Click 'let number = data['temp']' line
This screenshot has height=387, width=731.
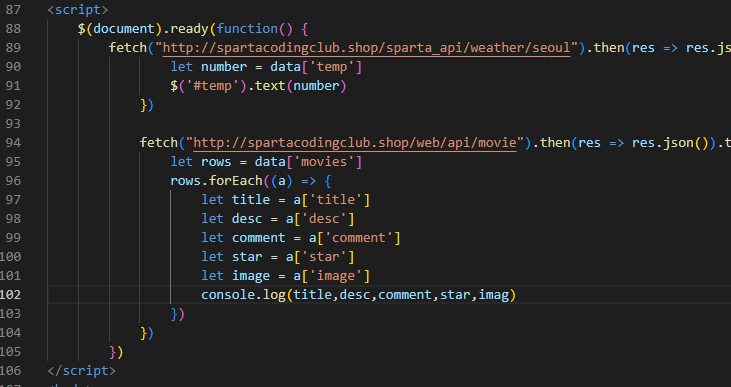[266, 67]
